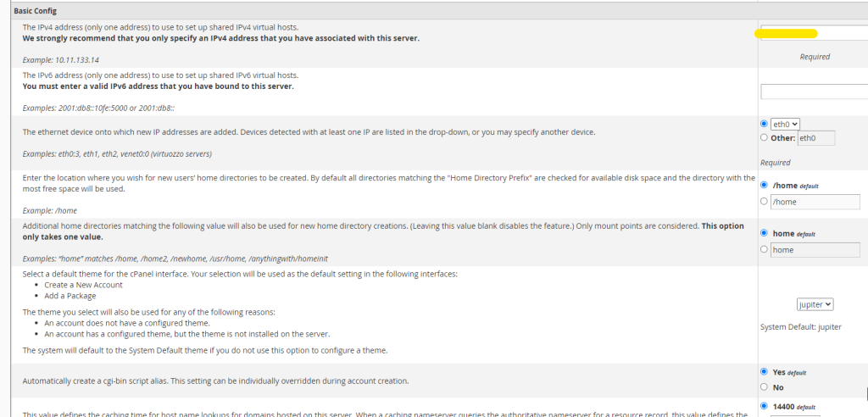Screen dimensions: 868x417
Task: Click the custom /home directory text field
Action: (815, 202)
